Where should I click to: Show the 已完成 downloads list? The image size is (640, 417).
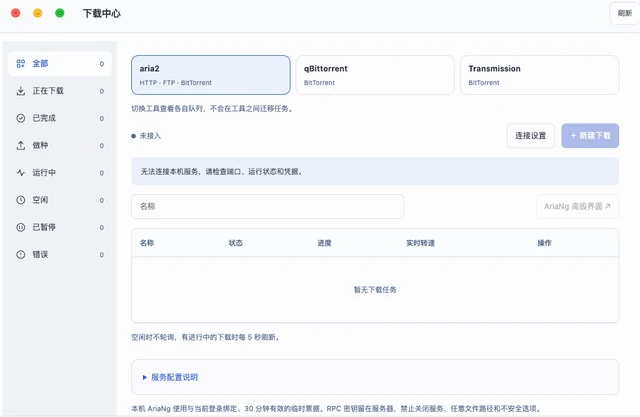[x=60, y=118]
